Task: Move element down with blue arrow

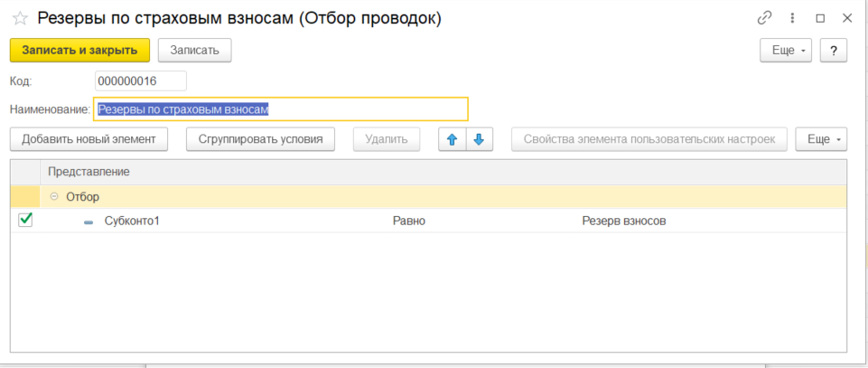Action: pos(479,139)
